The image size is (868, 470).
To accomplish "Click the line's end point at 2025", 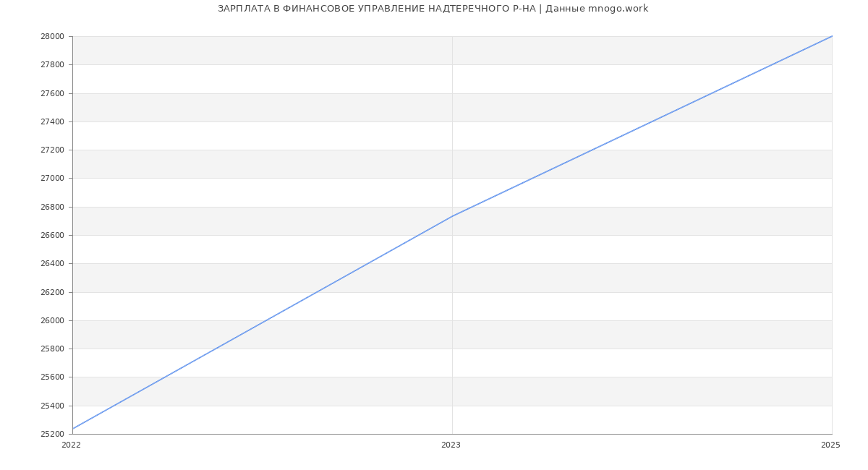I will [832, 36].
